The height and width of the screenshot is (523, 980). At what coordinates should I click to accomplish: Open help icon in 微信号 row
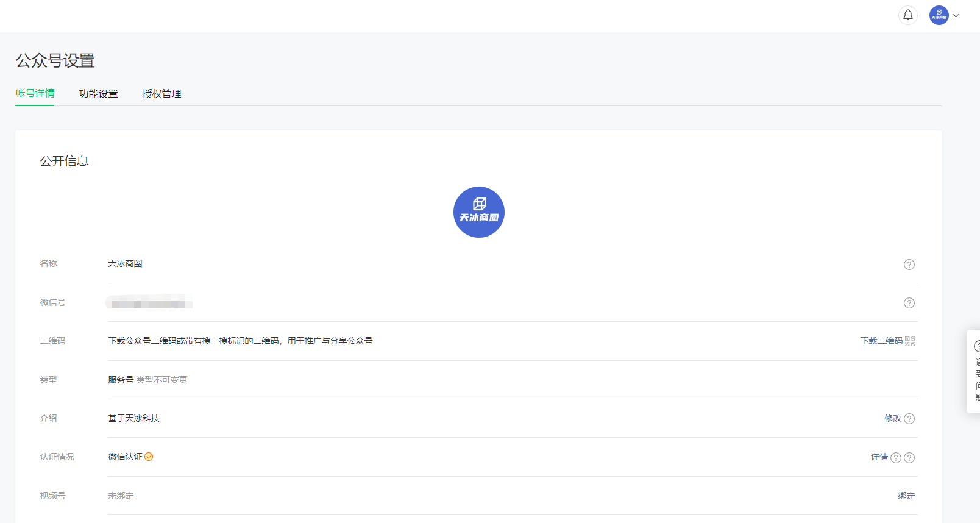pyautogui.click(x=909, y=303)
